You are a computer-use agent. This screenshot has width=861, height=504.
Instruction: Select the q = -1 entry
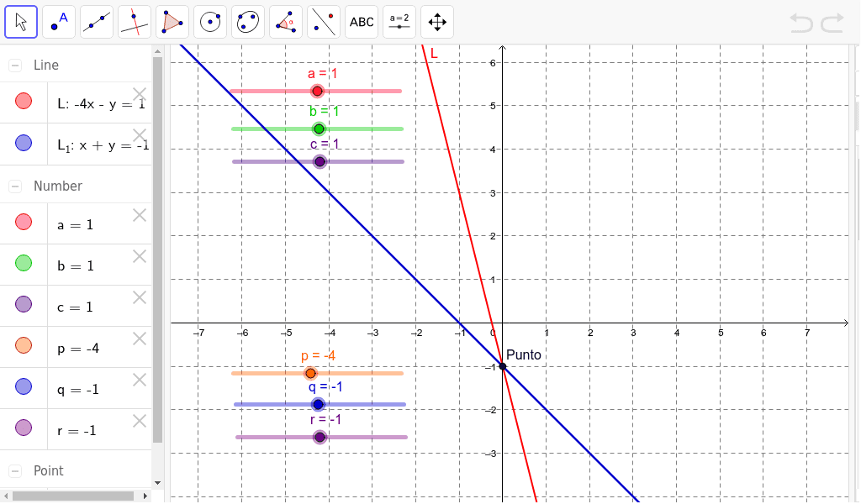78,390
